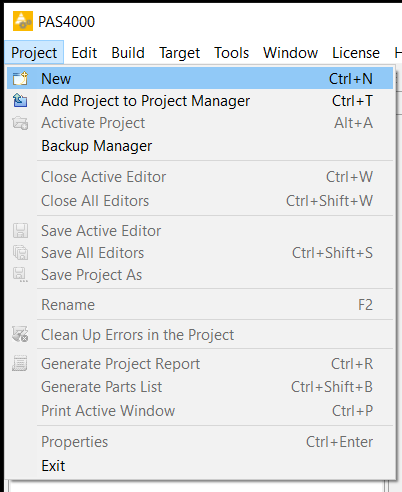The width and height of the screenshot is (402, 492).
Task: Click the PAS4000 application logo icon
Action: coord(23,21)
